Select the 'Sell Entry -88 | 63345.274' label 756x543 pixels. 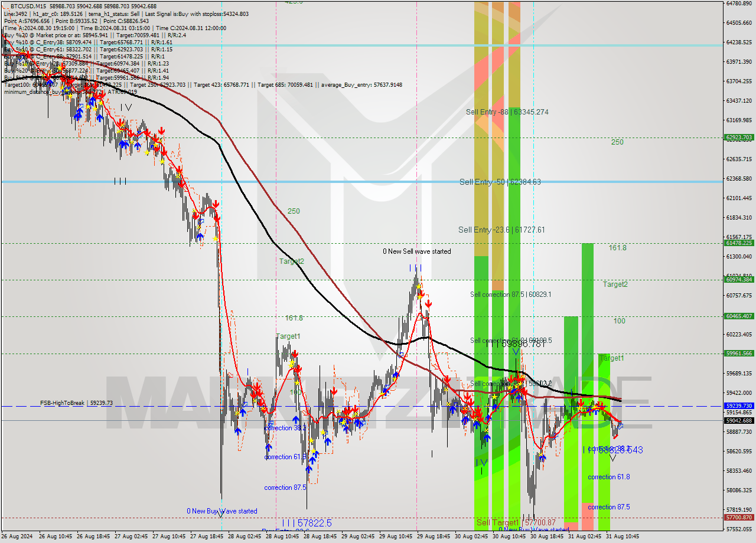pos(507,112)
